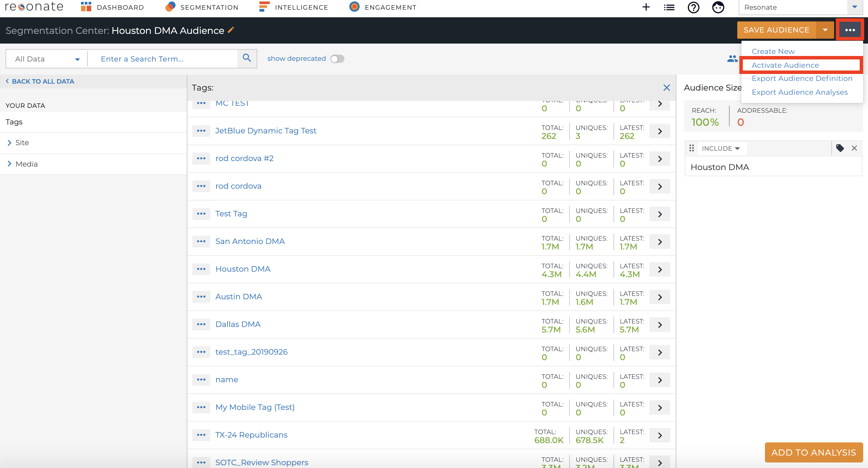The image size is (868, 468).
Task: Open the Resonate account dropdown
Action: point(801,7)
